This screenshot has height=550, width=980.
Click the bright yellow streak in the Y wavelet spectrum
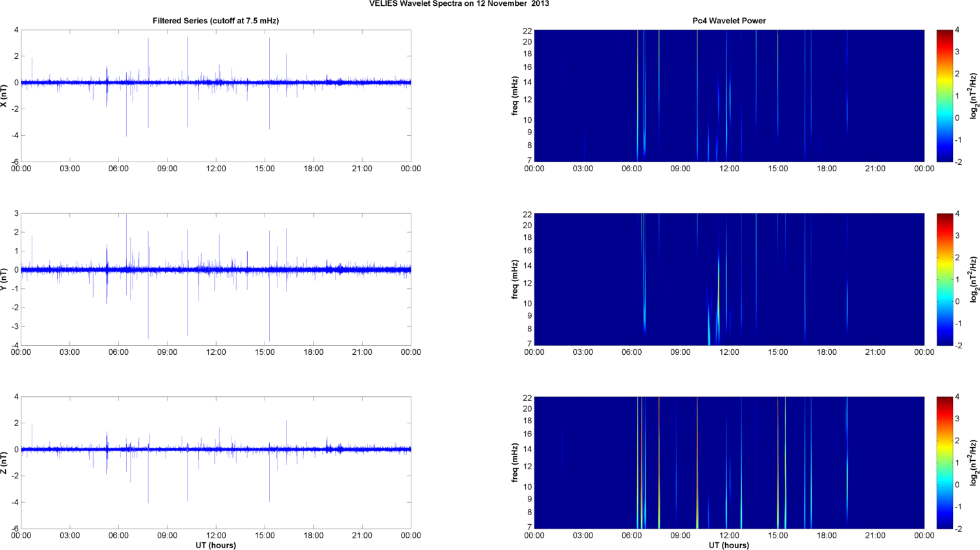point(718,284)
